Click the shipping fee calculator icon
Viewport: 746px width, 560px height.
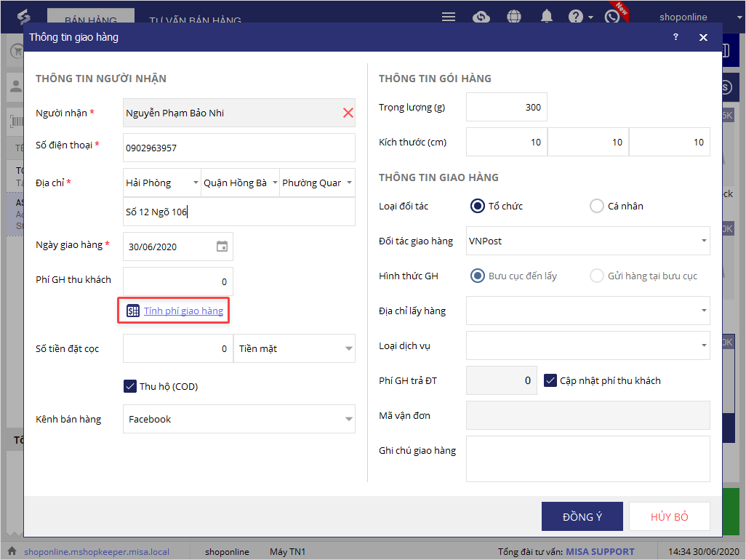[132, 311]
